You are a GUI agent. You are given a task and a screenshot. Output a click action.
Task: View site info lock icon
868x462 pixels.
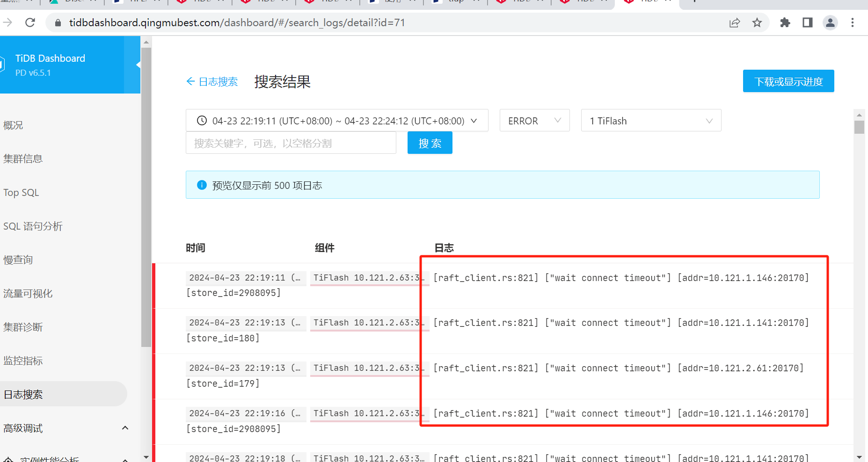(x=58, y=22)
